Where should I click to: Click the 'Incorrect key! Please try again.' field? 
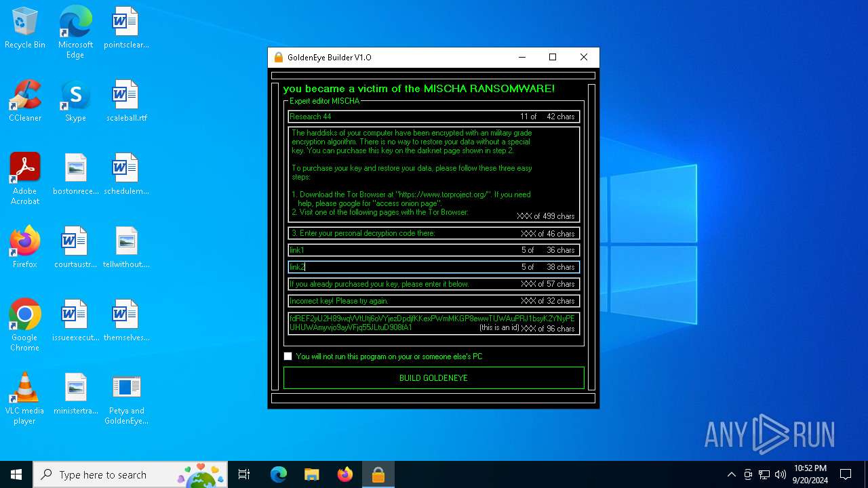[434, 301]
